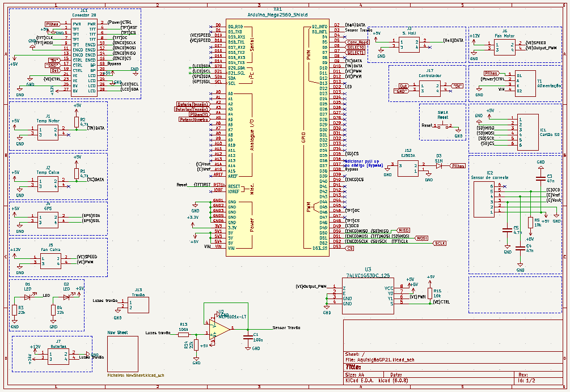Click the Ficheiros: NewSheet.kicad_sch link text
The height and width of the screenshot is (392, 570).
(136, 374)
